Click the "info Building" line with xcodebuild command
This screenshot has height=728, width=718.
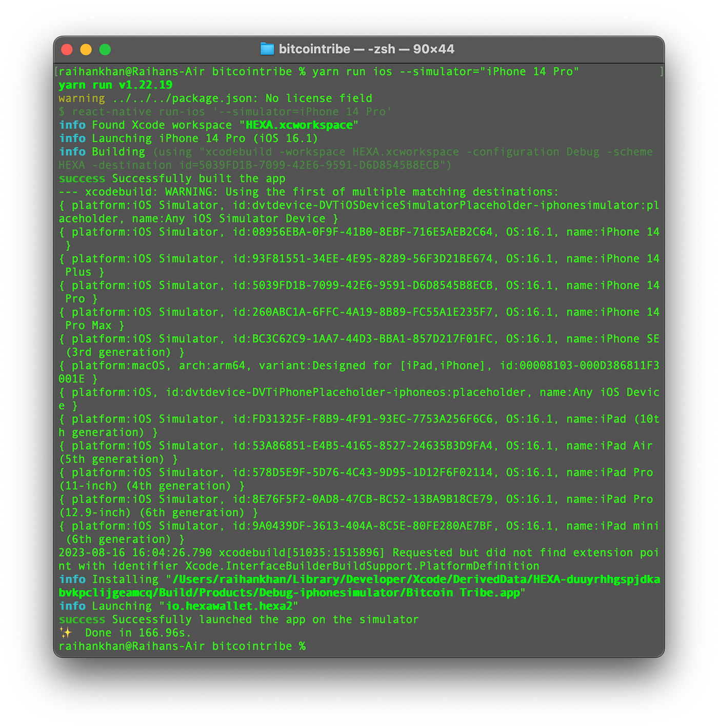356,152
